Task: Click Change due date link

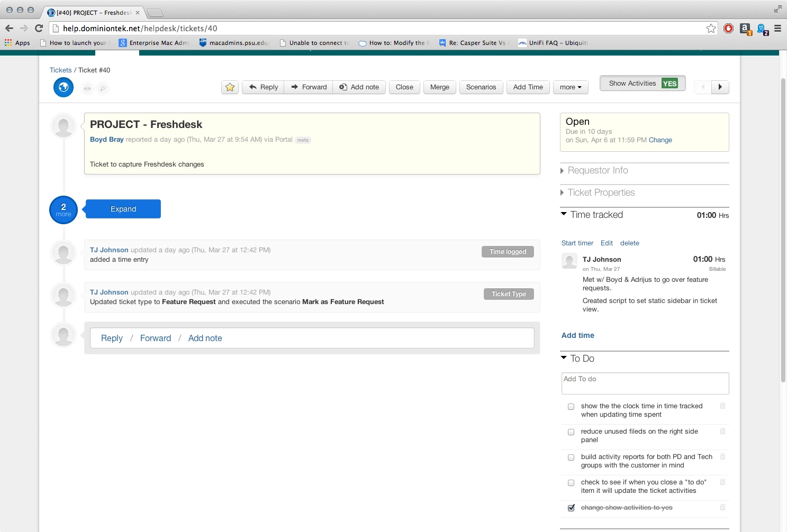Action: (x=661, y=140)
